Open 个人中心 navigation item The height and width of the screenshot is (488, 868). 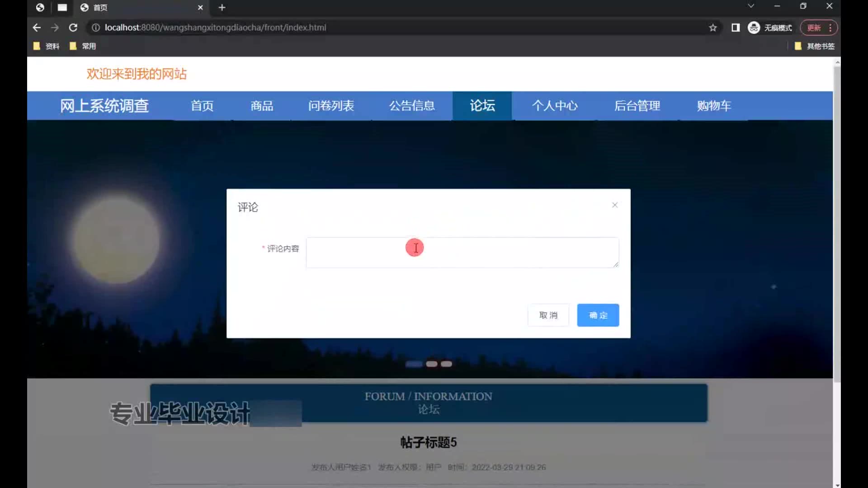click(555, 106)
